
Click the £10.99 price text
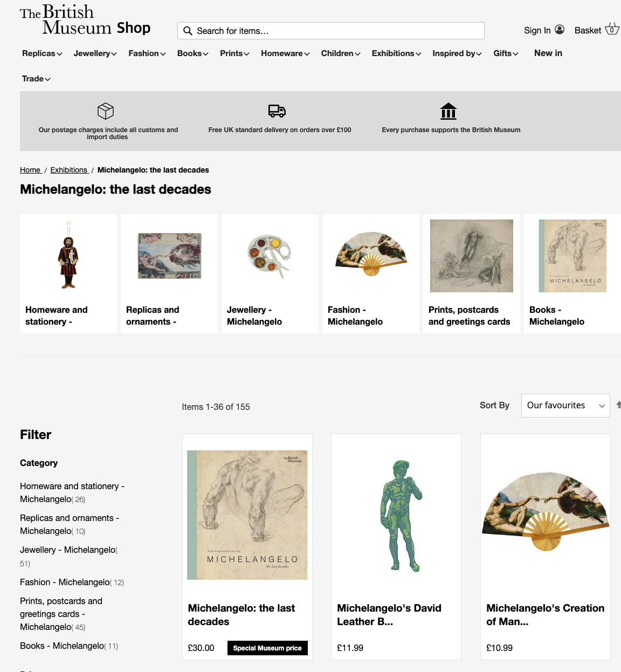pyautogui.click(x=500, y=648)
